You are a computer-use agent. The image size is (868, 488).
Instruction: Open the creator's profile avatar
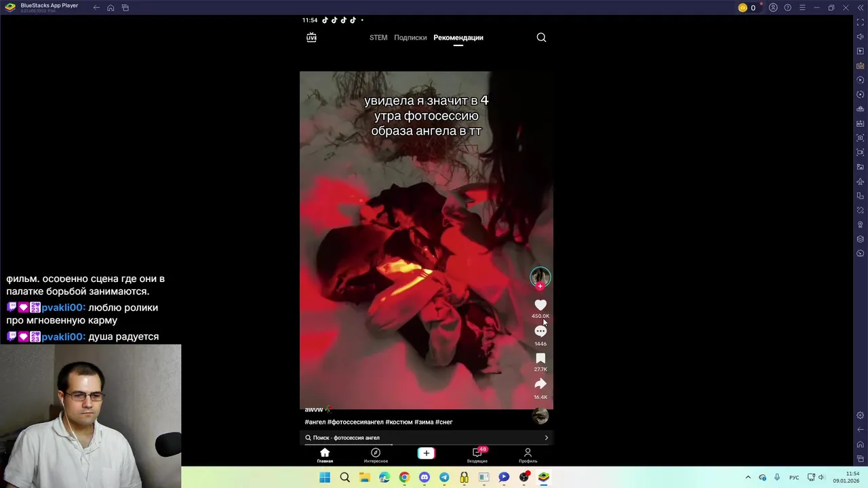(x=540, y=276)
